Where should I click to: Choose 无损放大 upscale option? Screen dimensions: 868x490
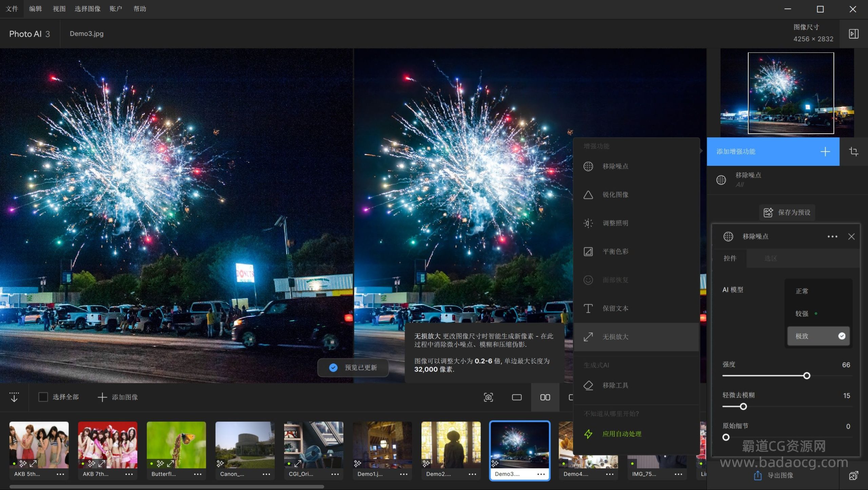(x=636, y=337)
